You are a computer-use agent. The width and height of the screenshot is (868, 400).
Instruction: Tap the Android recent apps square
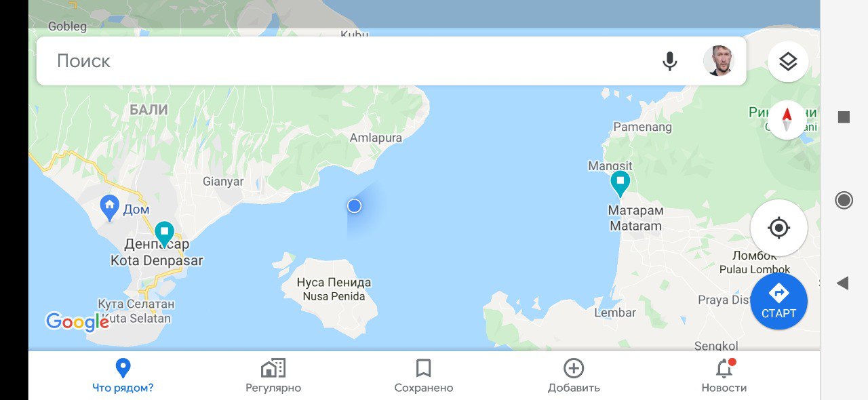(x=844, y=117)
